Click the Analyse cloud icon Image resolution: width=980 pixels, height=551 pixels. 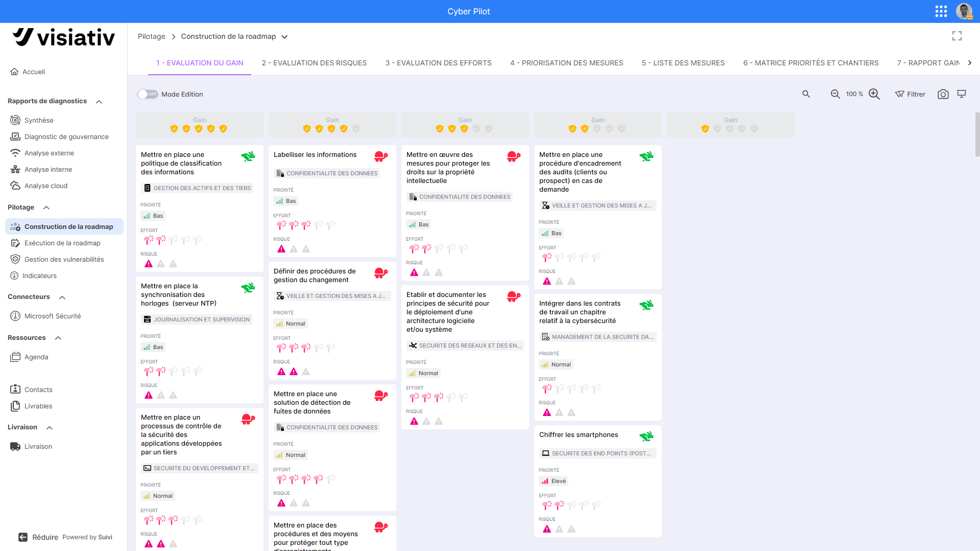(15, 186)
